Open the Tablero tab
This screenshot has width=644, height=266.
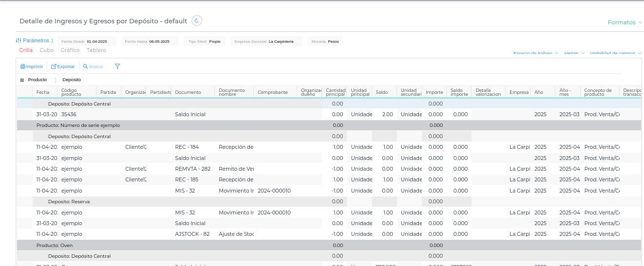96,50
